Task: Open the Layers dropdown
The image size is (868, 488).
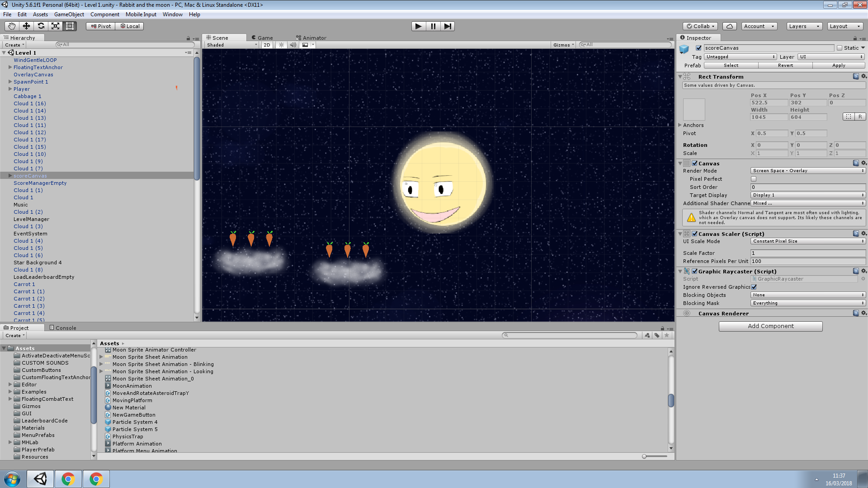Action: (x=804, y=26)
